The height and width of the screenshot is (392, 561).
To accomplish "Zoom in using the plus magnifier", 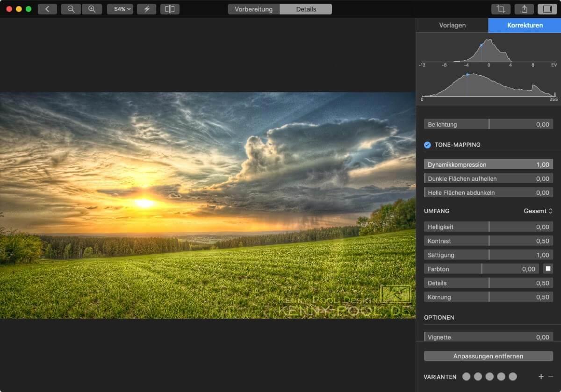I will pyautogui.click(x=92, y=9).
